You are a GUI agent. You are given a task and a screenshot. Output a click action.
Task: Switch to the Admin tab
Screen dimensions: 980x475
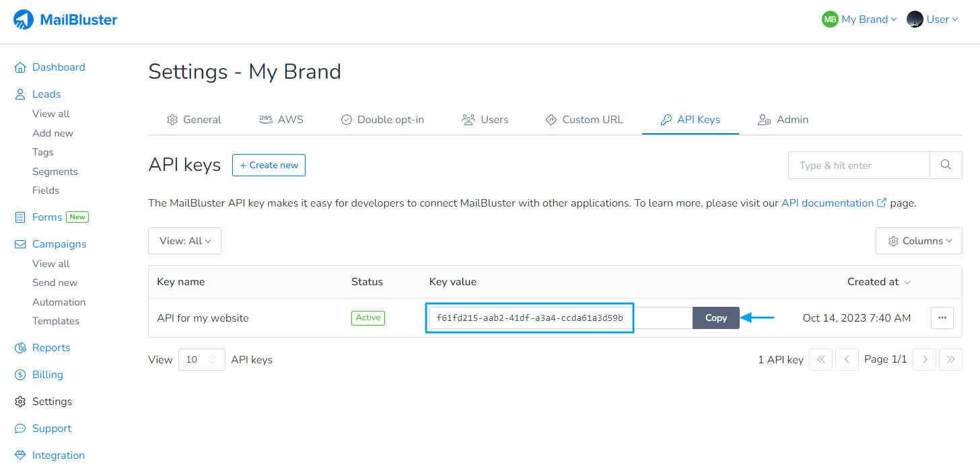coord(783,120)
